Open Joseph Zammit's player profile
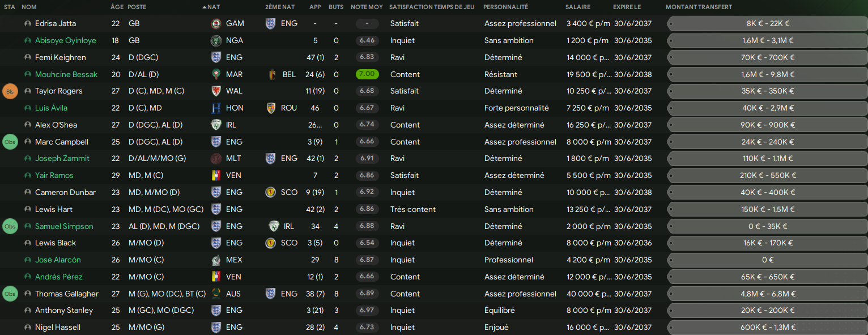This screenshot has width=868, height=335. tap(62, 159)
